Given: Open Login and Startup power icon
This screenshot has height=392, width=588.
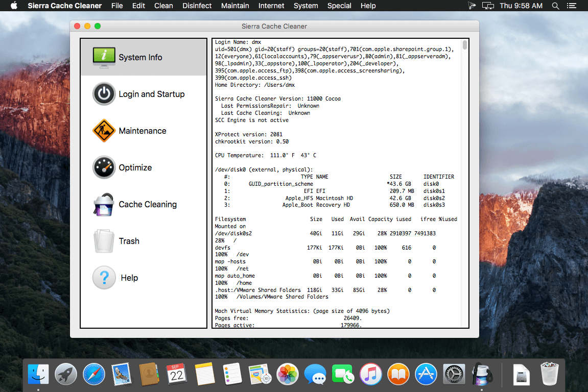Looking at the screenshot, I should click(104, 94).
